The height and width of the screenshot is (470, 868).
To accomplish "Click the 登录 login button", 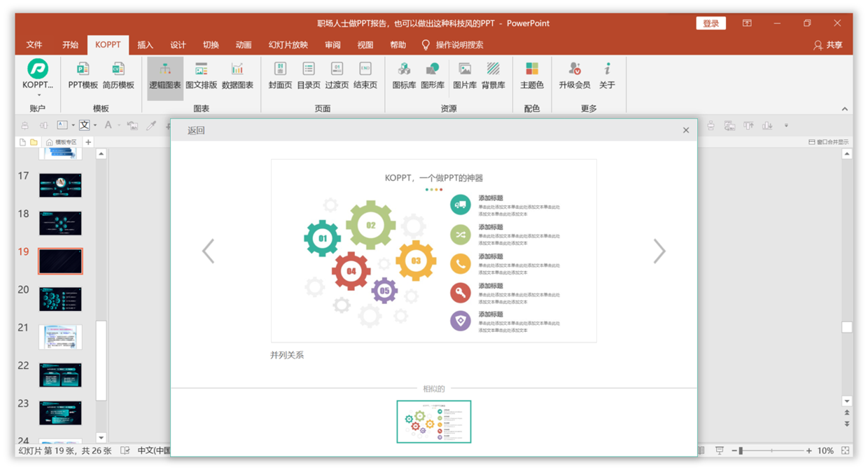I will point(710,23).
